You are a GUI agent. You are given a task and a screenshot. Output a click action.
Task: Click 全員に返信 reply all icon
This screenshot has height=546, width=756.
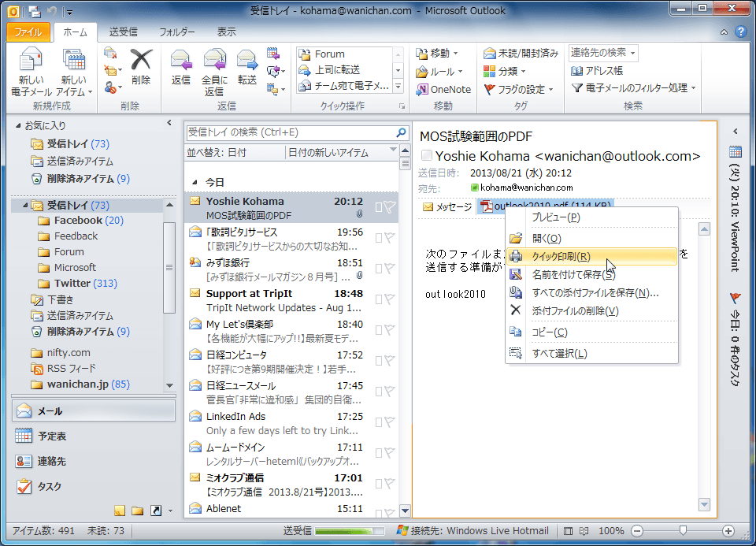pyautogui.click(x=214, y=72)
